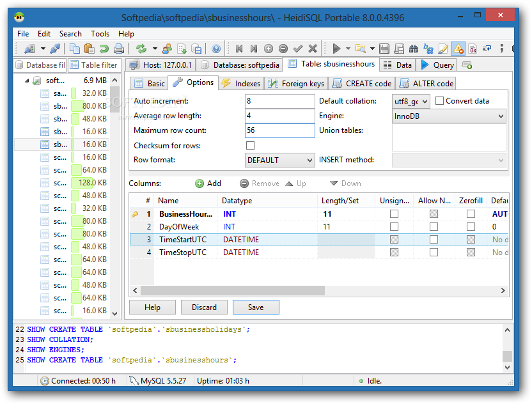Click the Discard button
This screenshot has width=532, height=404.
204,307
